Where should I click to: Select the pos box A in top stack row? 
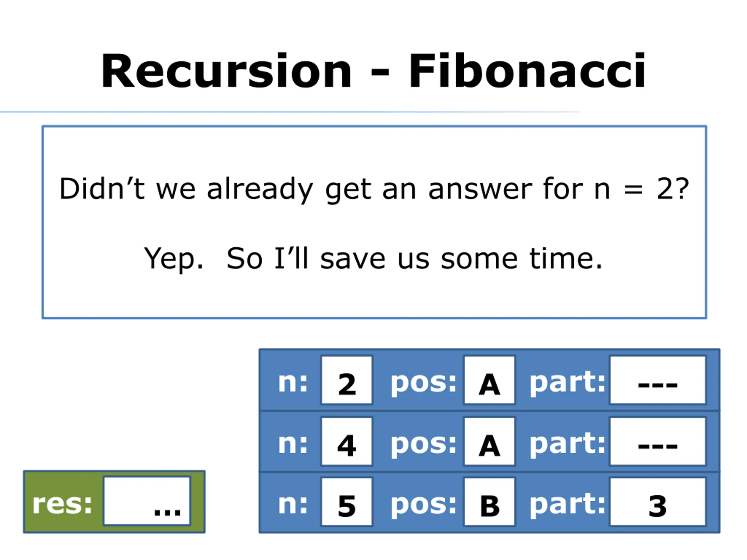[x=490, y=380]
